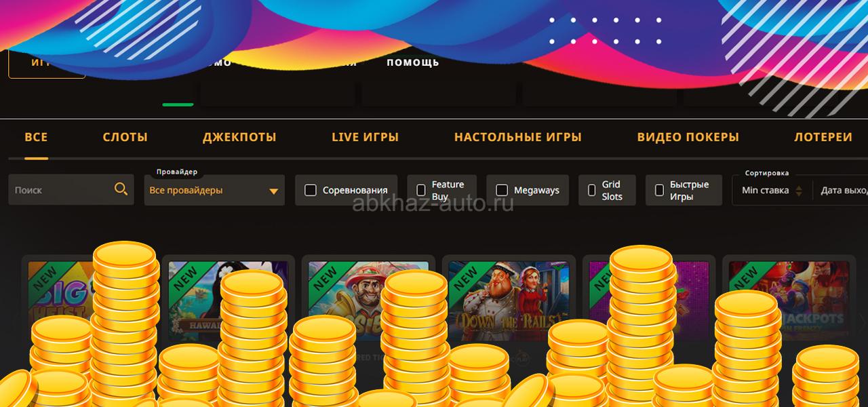Click the Min ставка sort arrows
This screenshot has height=407, width=868.
coord(799,191)
